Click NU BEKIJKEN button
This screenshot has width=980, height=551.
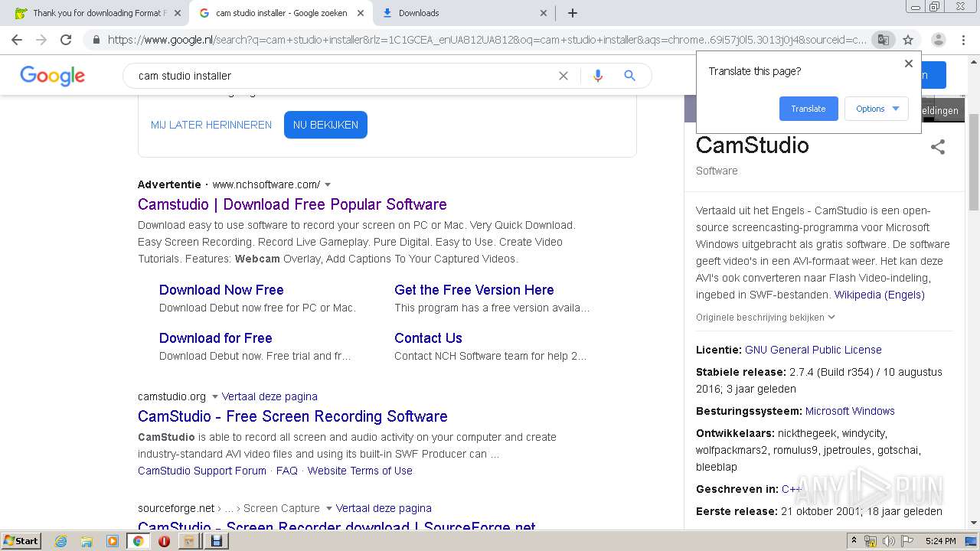tap(325, 125)
